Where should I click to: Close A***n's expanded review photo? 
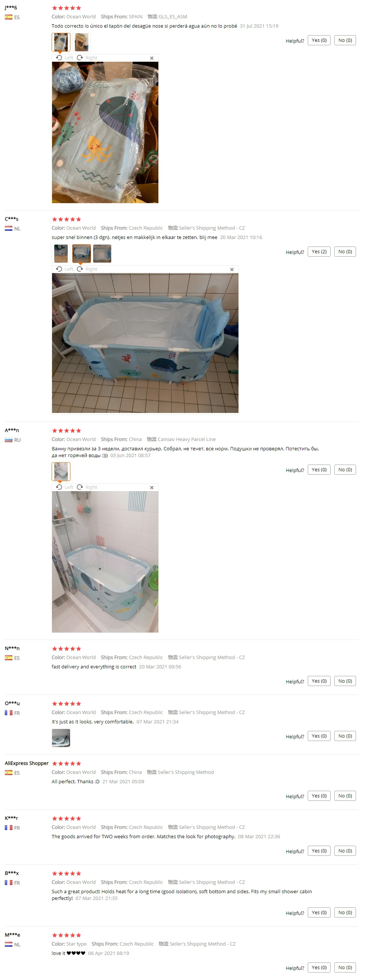[x=152, y=488]
